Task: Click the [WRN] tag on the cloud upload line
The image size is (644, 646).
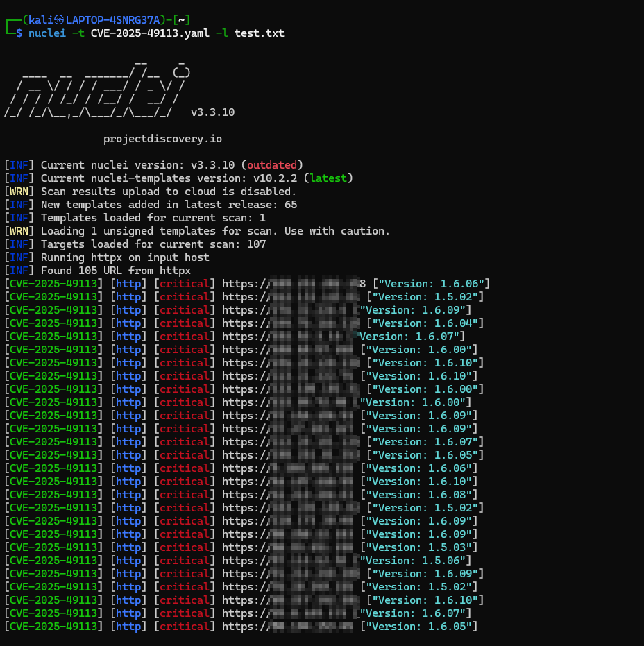Action: point(19,192)
